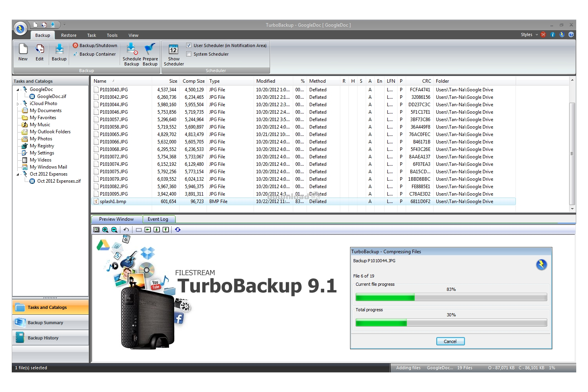The width and height of the screenshot is (588, 392).
Task: Open quick access toolbar customize arrow
Action: [65, 24]
